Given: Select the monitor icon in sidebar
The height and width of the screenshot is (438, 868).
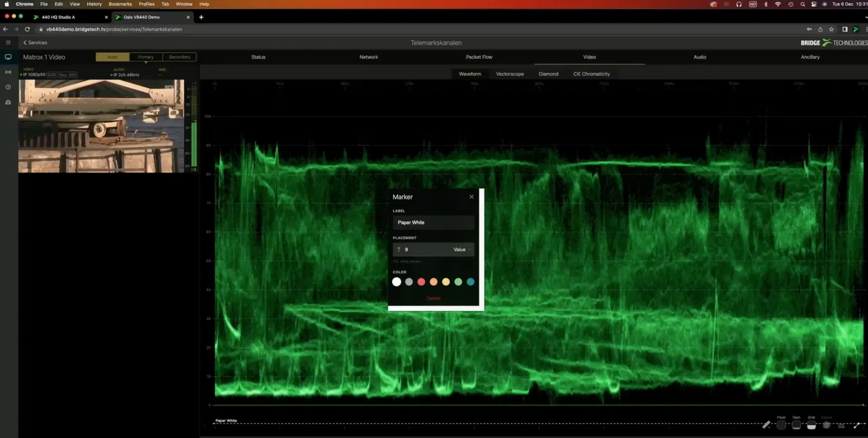Looking at the screenshot, I should point(8,57).
